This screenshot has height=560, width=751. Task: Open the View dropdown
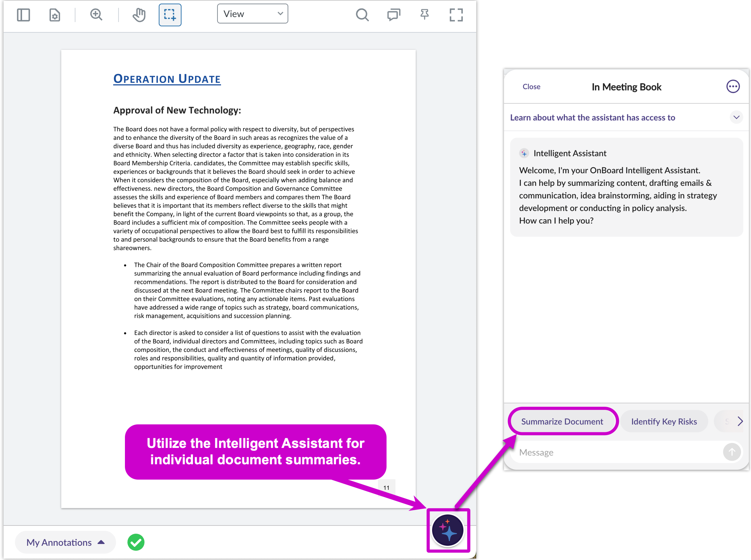252,14
